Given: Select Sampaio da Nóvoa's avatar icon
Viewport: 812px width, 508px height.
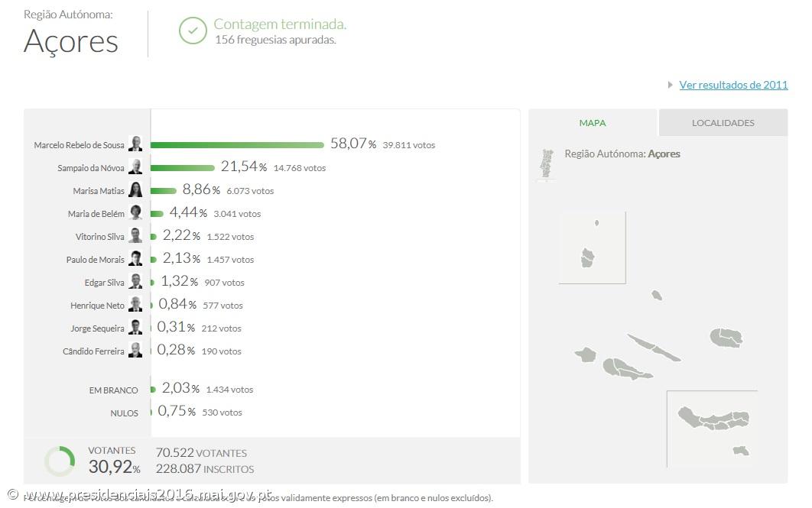Looking at the screenshot, I should point(135,167).
